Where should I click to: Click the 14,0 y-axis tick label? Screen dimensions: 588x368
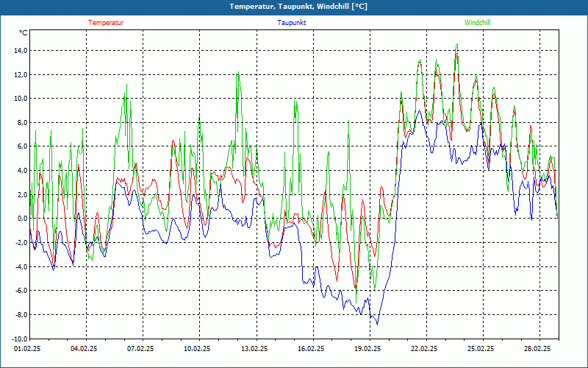(19, 51)
